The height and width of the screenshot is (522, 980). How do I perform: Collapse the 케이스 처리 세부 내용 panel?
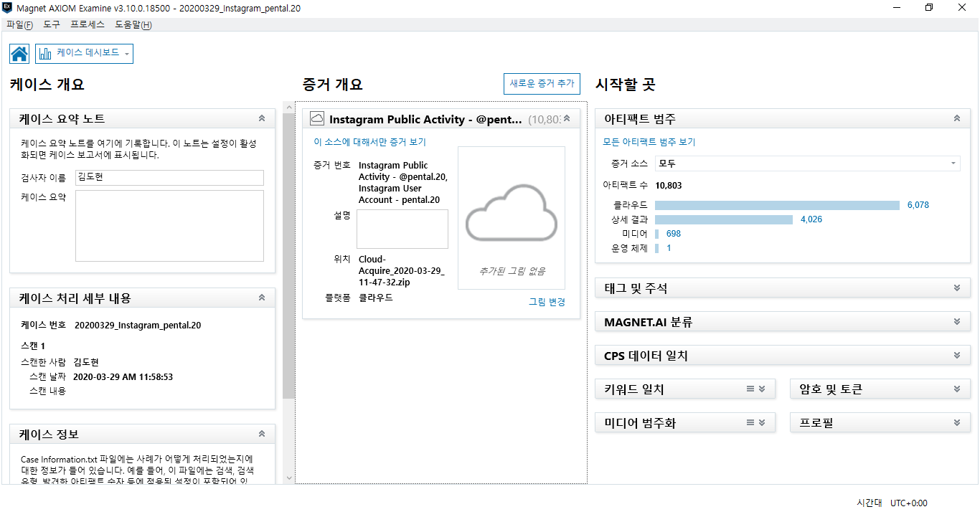point(262,298)
